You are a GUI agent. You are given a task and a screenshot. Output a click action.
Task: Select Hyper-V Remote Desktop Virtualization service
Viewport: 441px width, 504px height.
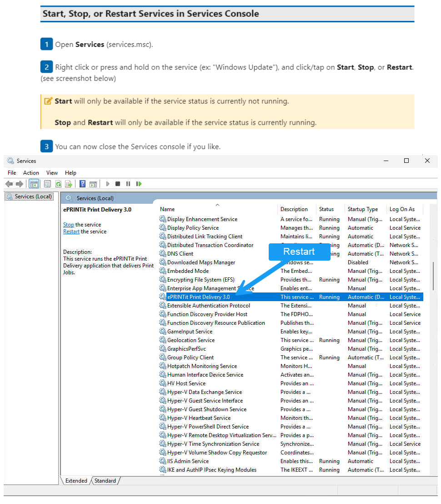[x=291, y=435]
